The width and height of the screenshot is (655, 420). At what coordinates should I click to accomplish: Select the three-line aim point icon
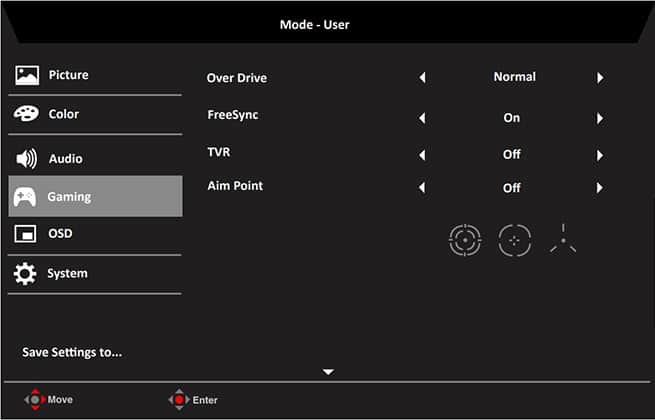pos(563,239)
